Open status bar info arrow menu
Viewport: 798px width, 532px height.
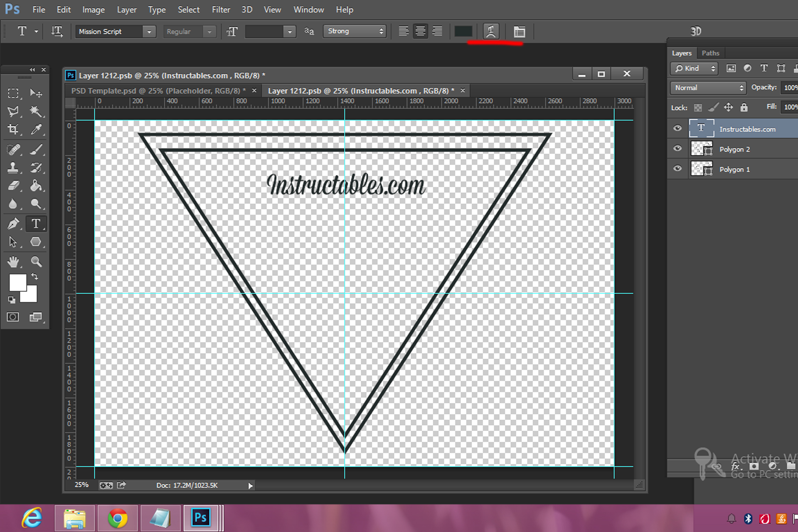(x=250, y=486)
